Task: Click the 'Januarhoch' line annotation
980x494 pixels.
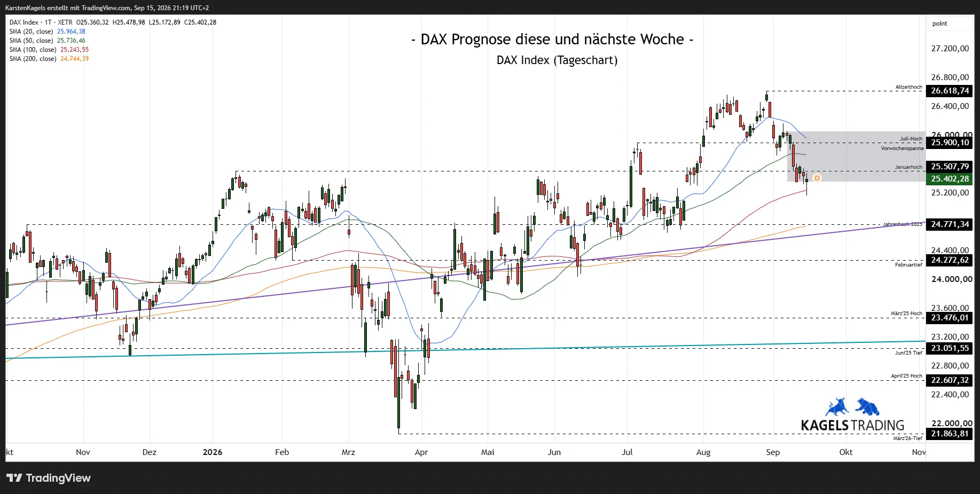Action: 908,167
